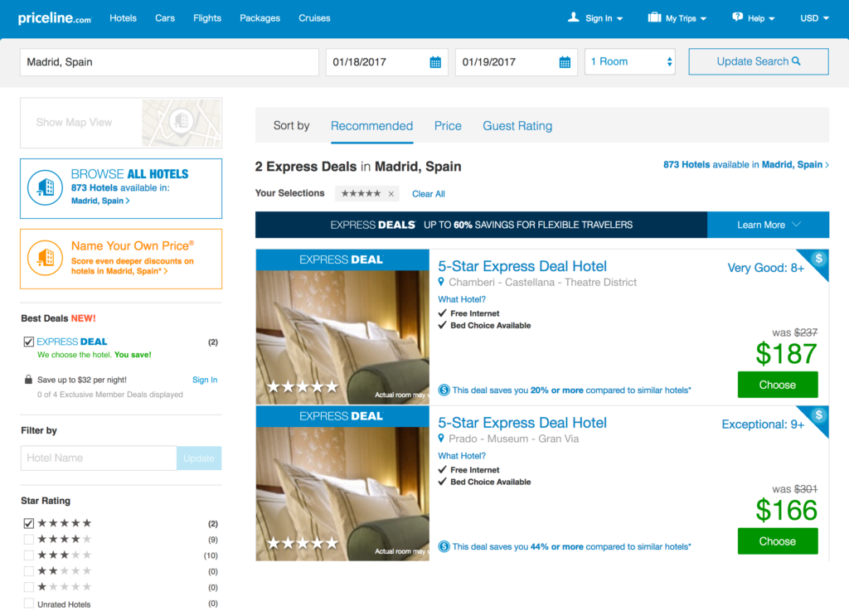This screenshot has height=616, width=849.
Task: Click the My Trips suitcase icon
Action: pyautogui.click(x=655, y=17)
